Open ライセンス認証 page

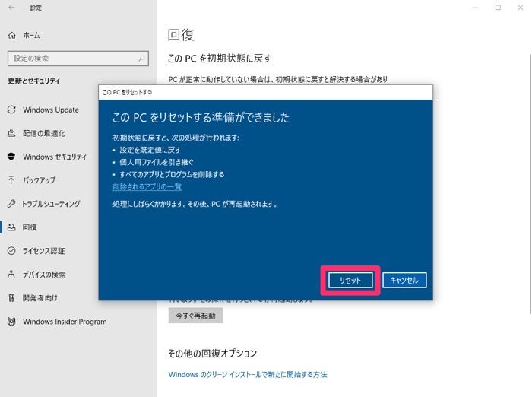(x=43, y=251)
